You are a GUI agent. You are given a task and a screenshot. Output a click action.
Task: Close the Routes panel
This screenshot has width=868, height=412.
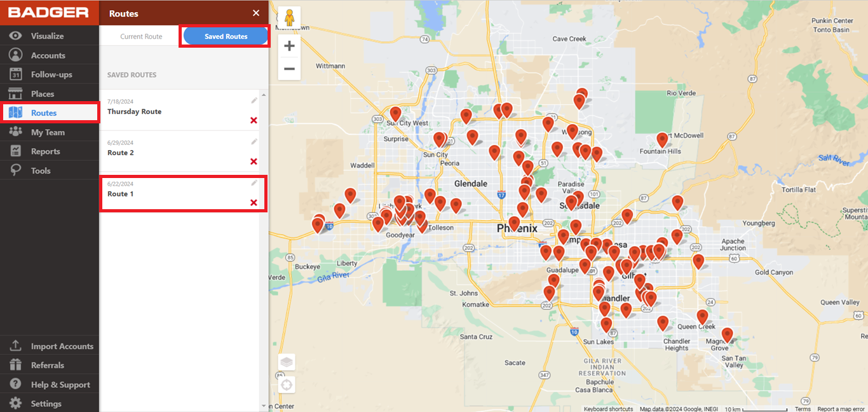[255, 12]
